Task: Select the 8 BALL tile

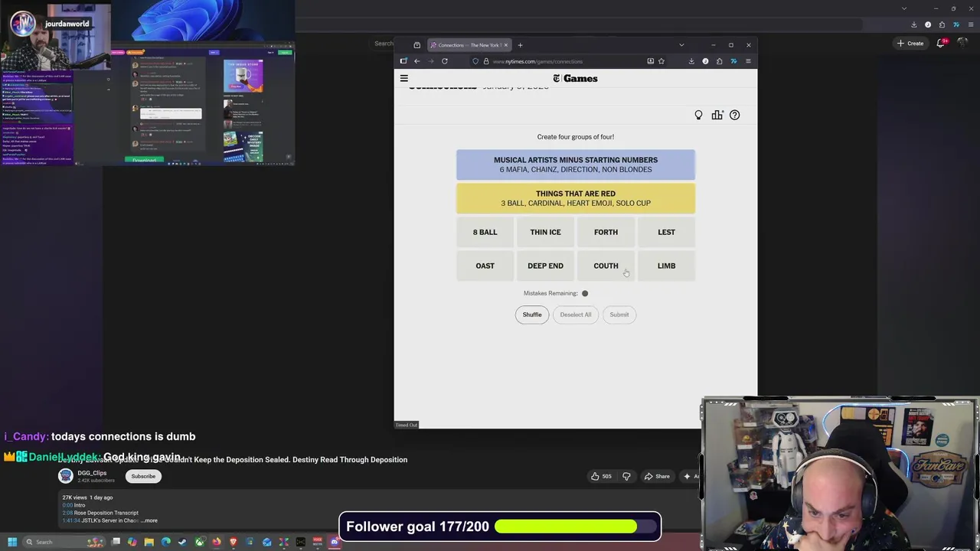Action: coord(485,232)
